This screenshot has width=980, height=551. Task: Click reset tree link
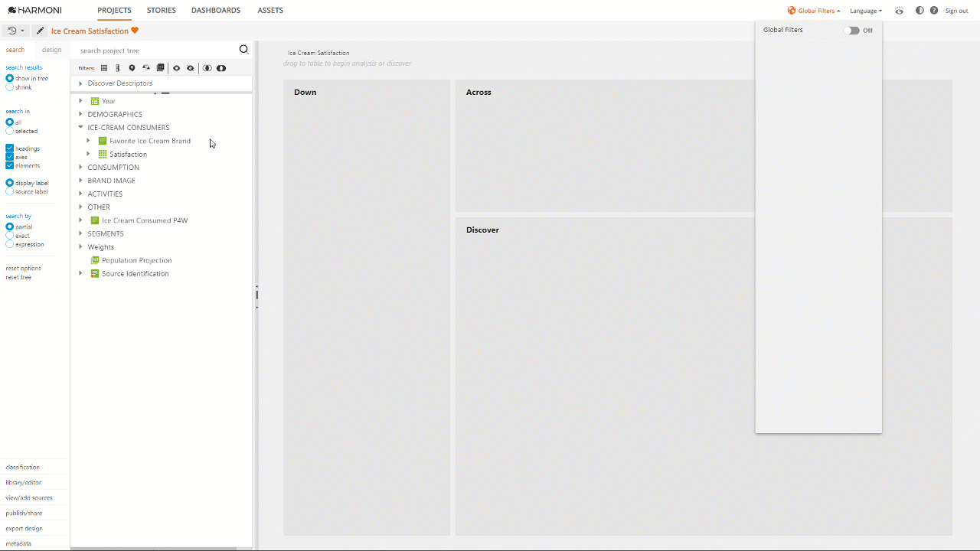pos(18,277)
